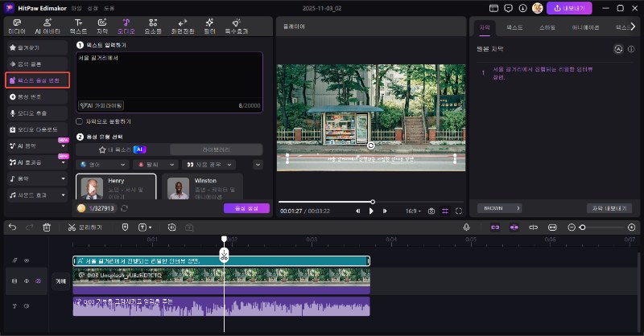
Task: Open the 16:9 aspect ratio dropdown
Action: (x=413, y=211)
